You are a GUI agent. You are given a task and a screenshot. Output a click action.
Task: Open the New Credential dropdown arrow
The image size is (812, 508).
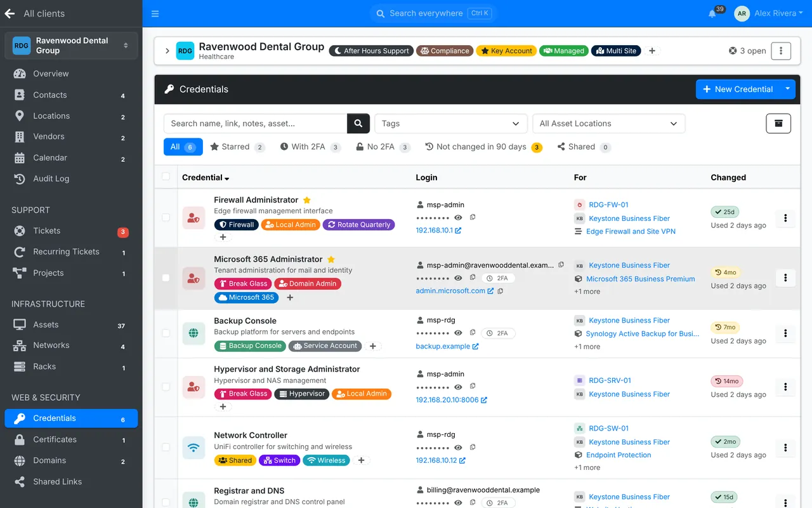coord(787,89)
